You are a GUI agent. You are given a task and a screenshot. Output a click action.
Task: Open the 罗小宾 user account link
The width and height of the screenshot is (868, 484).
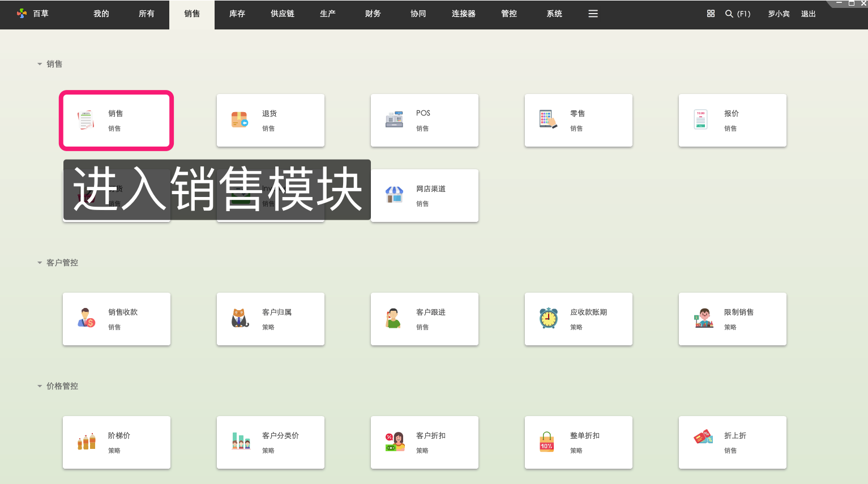779,14
